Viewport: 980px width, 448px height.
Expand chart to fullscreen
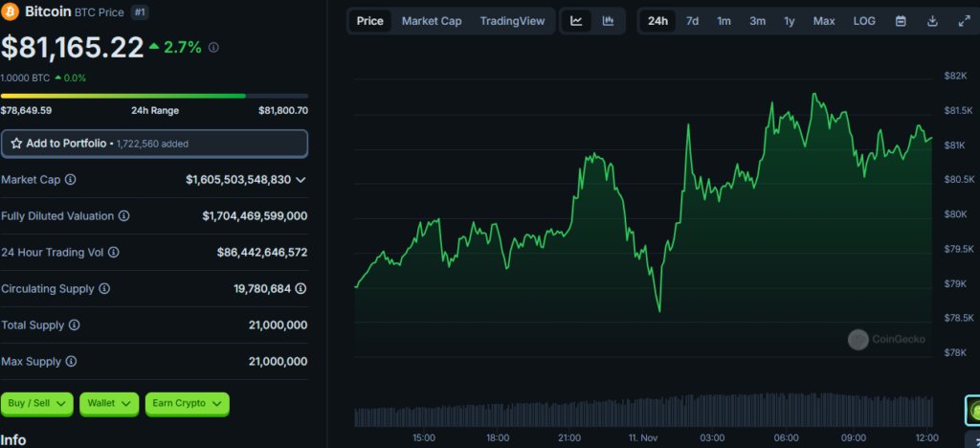click(x=964, y=21)
